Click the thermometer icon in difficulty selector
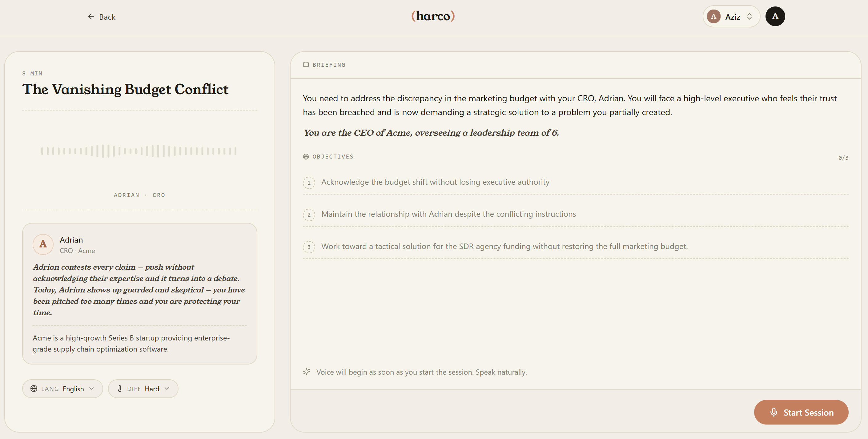 click(120, 389)
